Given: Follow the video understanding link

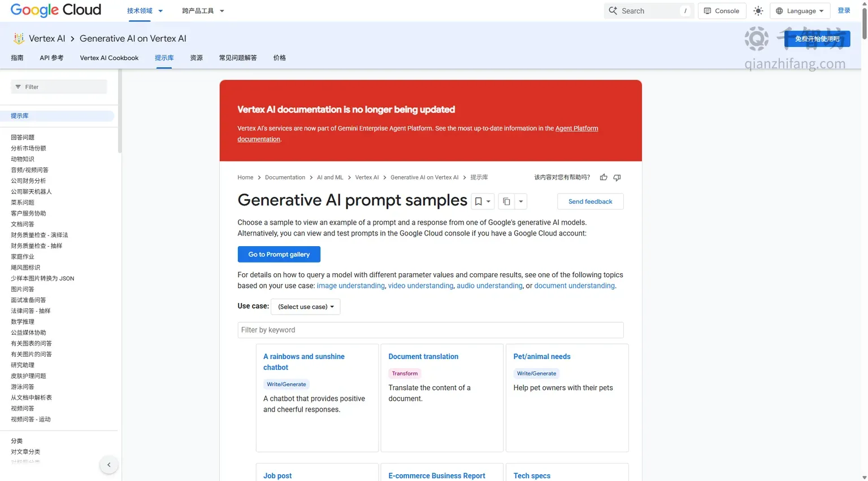Looking at the screenshot, I should click(x=420, y=286).
